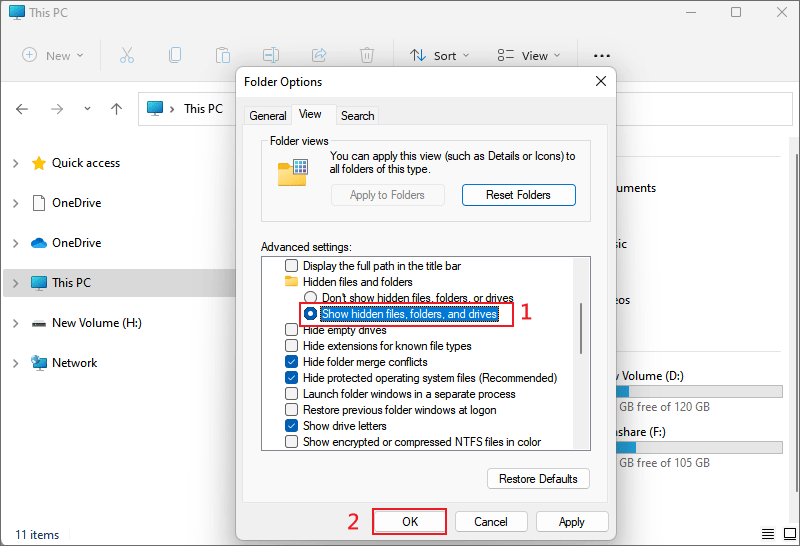Expand the New Volume (H:) tree node
Viewport: 800px width, 546px height.
tap(15, 324)
